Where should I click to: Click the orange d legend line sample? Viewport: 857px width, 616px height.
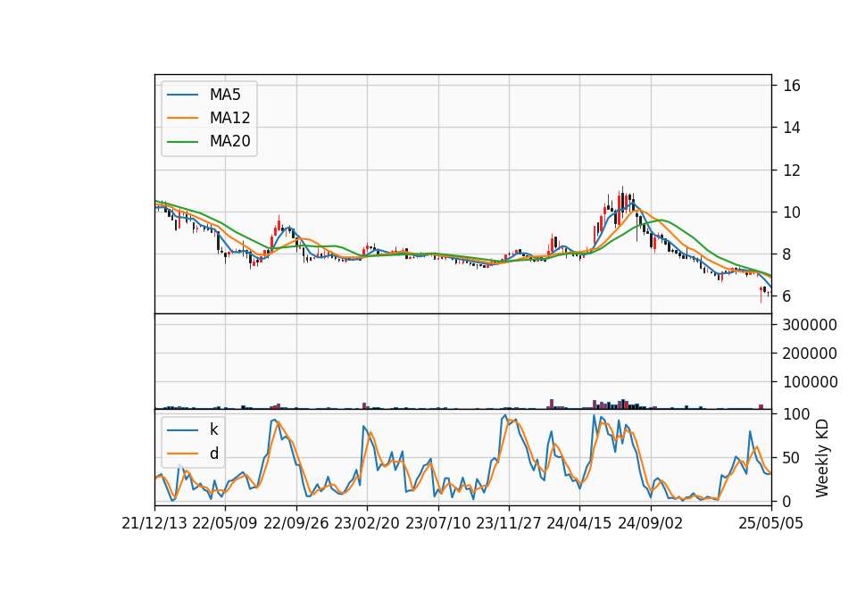click(x=182, y=454)
